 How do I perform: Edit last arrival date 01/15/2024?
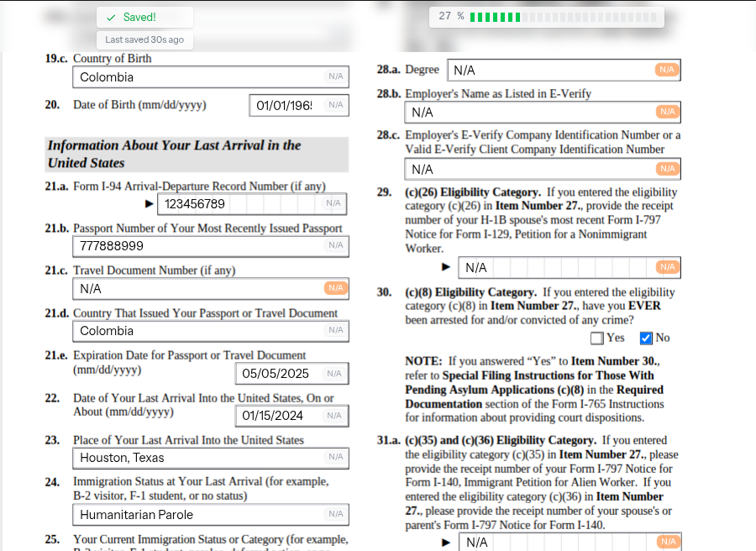click(277, 416)
